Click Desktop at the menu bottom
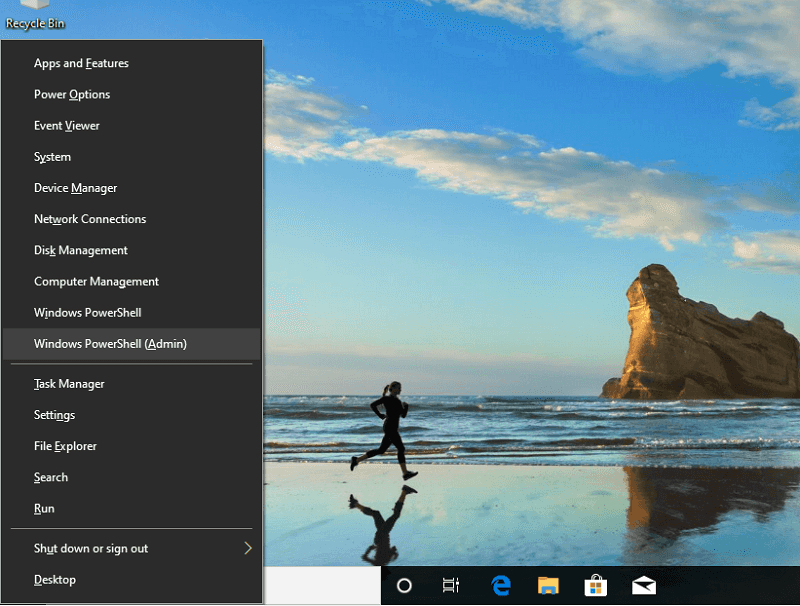 pyautogui.click(x=55, y=580)
